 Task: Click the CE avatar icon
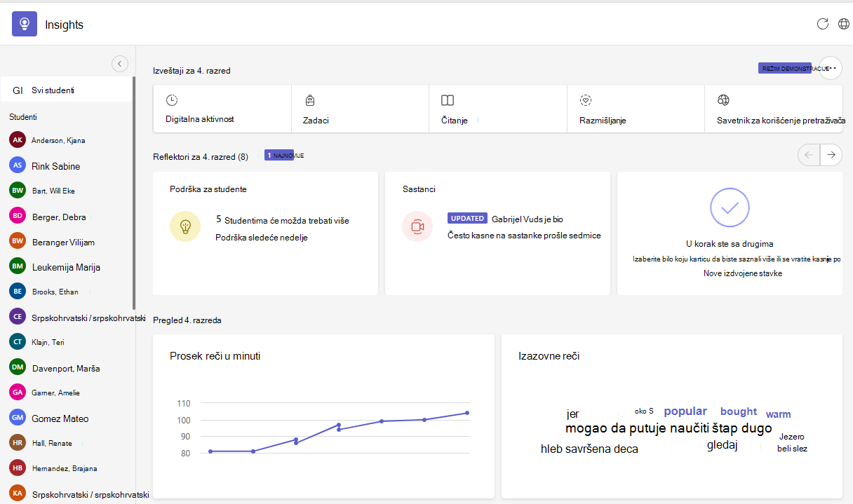pos(18,317)
